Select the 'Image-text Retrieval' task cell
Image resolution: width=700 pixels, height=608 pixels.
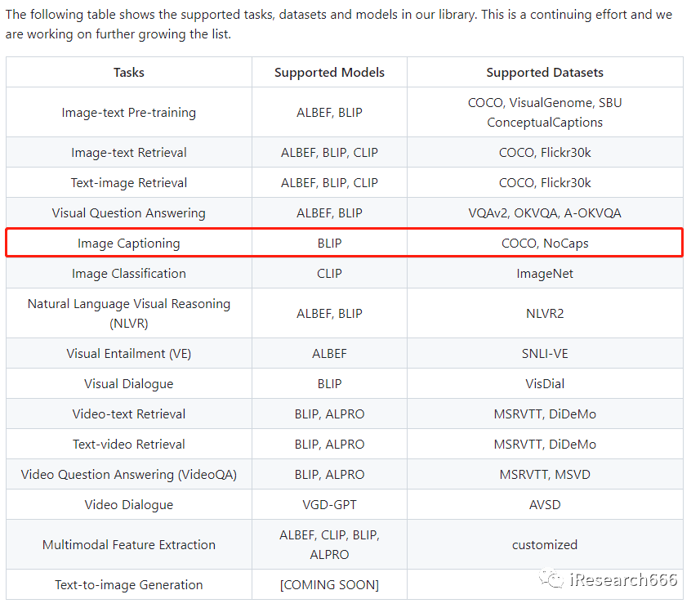[129, 152]
